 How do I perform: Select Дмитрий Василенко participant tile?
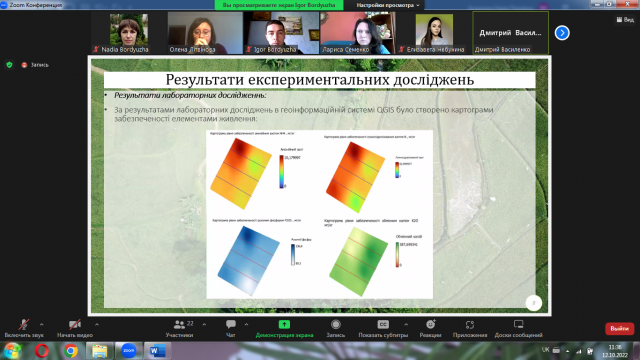point(511,33)
